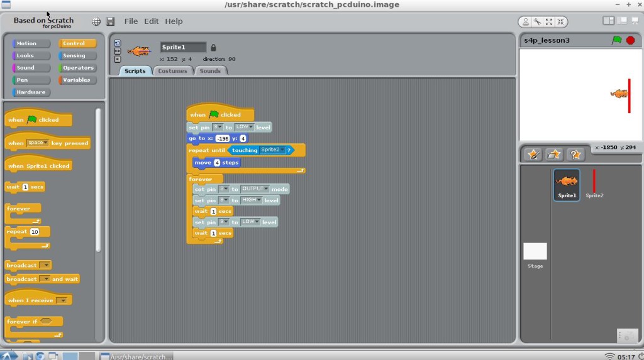
Task: Click the 'when flag clicked' palette block
Action: coord(38,118)
